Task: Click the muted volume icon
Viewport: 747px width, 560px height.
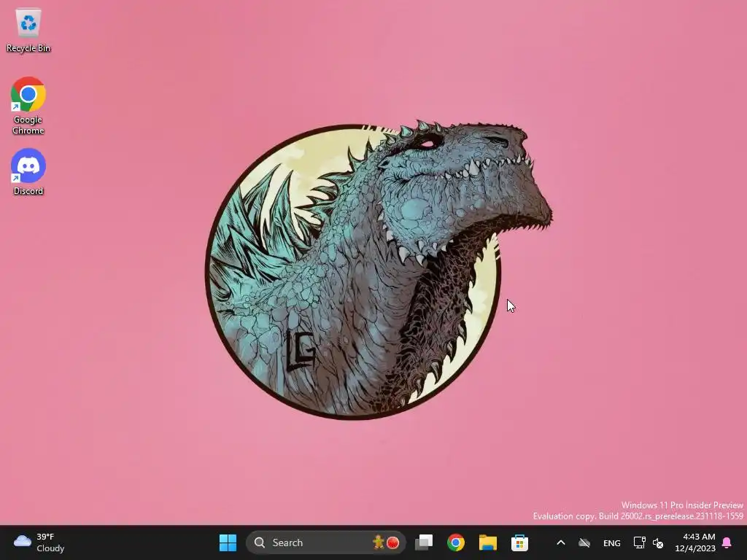Action: [658, 542]
